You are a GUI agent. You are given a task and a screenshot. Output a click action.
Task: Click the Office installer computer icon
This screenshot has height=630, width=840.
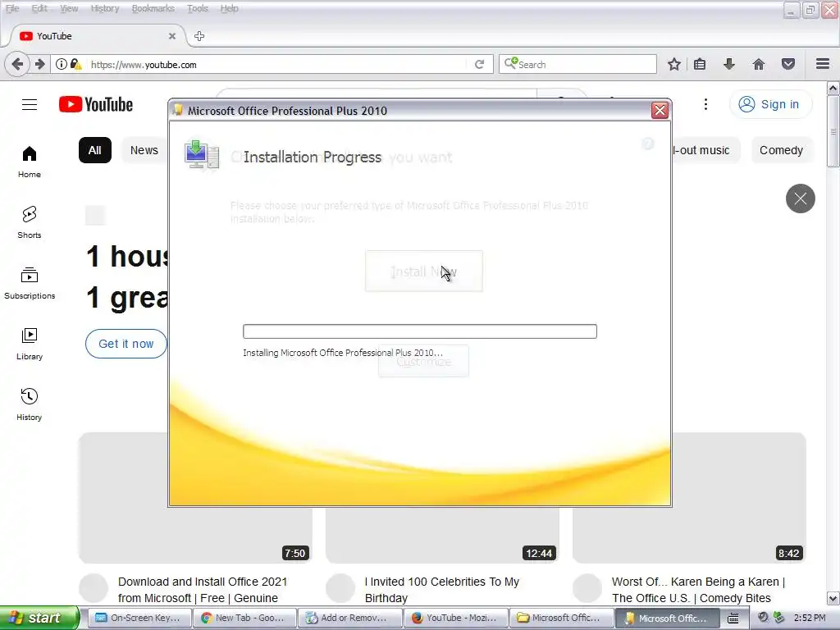[x=202, y=155]
